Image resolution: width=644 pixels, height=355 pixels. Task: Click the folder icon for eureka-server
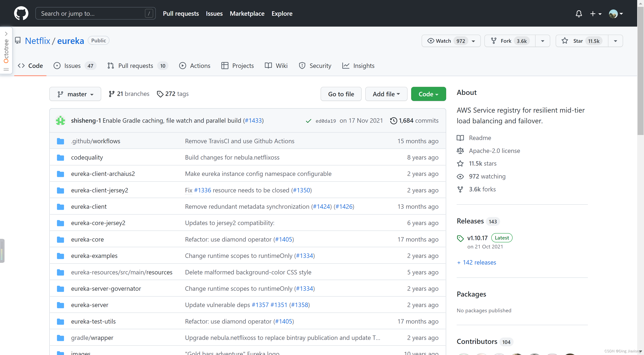(x=60, y=305)
